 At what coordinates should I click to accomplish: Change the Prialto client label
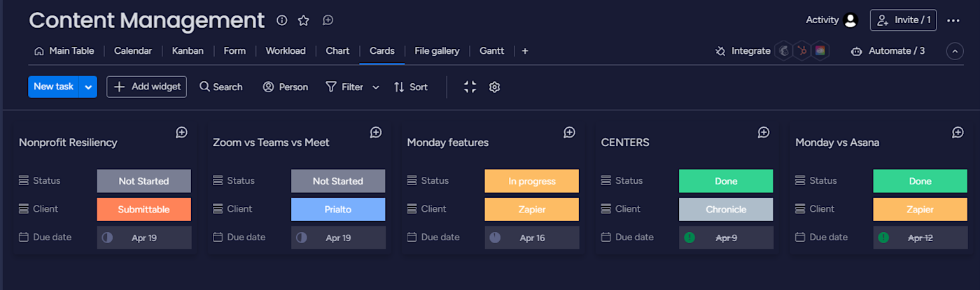point(338,209)
